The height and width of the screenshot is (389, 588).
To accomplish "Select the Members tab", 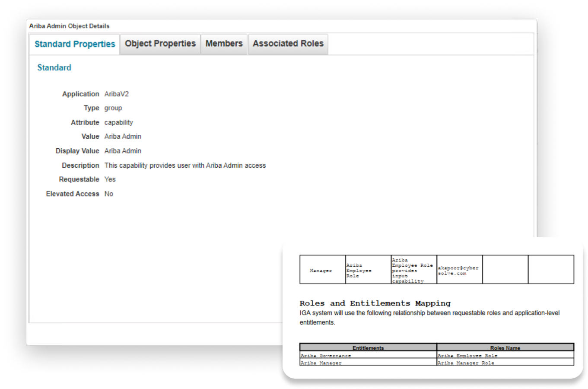I will click(x=224, y=44).
